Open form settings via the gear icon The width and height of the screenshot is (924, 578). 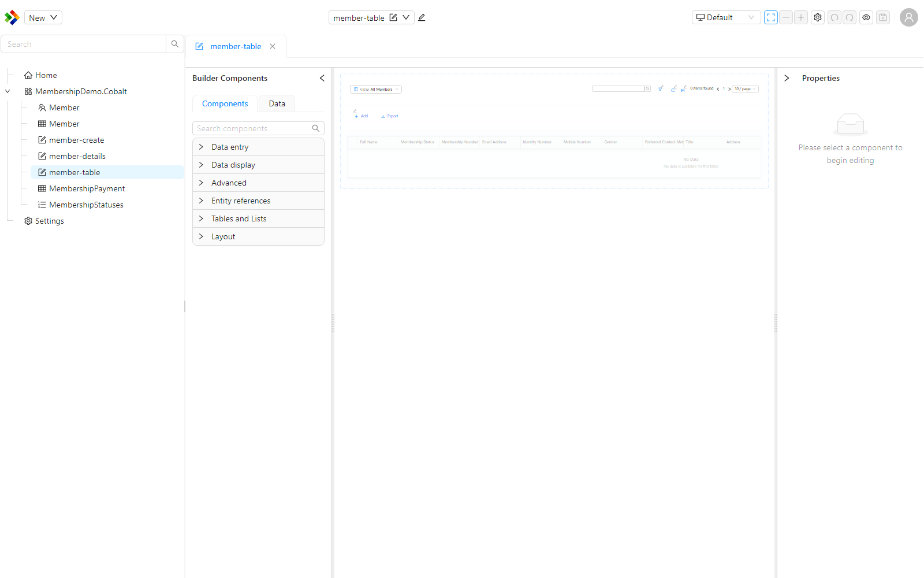tap(818, 17)
